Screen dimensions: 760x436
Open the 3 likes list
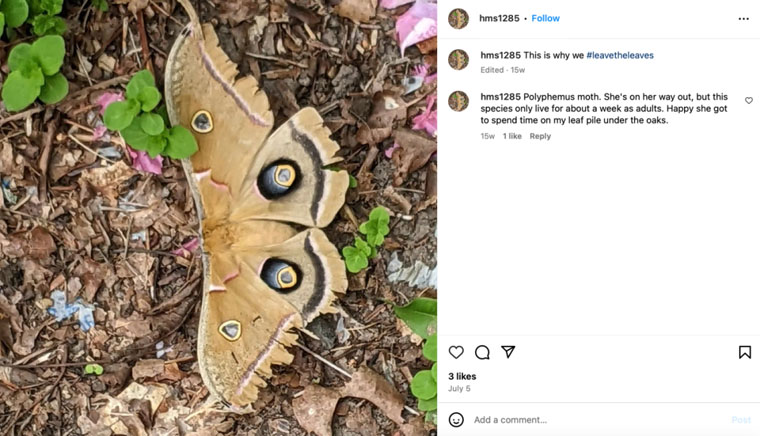pos(462,377)
